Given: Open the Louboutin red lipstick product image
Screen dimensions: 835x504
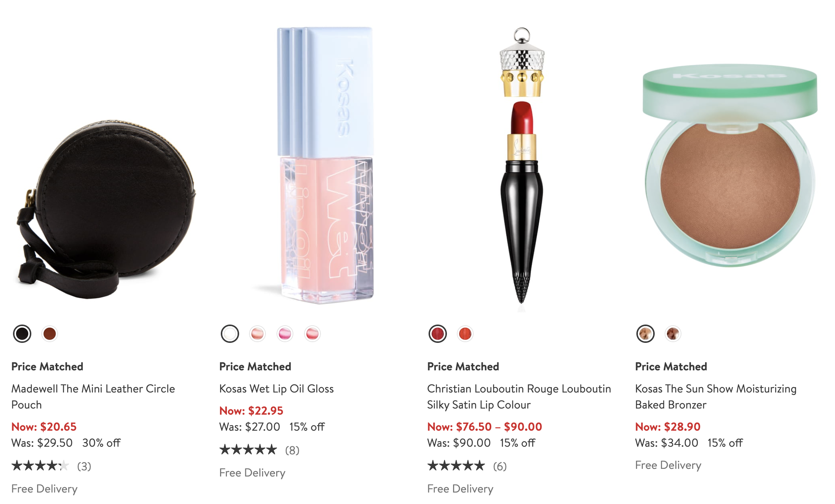Looking at the screenshot, I should (522, 165).
